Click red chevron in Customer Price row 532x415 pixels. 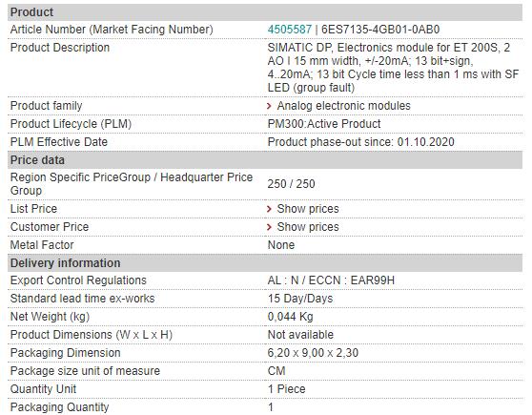tap(270, 227)
